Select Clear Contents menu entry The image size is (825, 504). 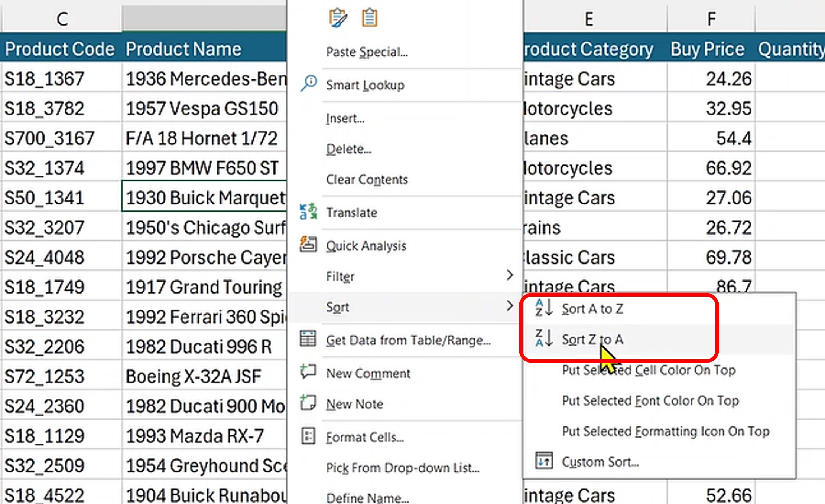click(367, 180)
